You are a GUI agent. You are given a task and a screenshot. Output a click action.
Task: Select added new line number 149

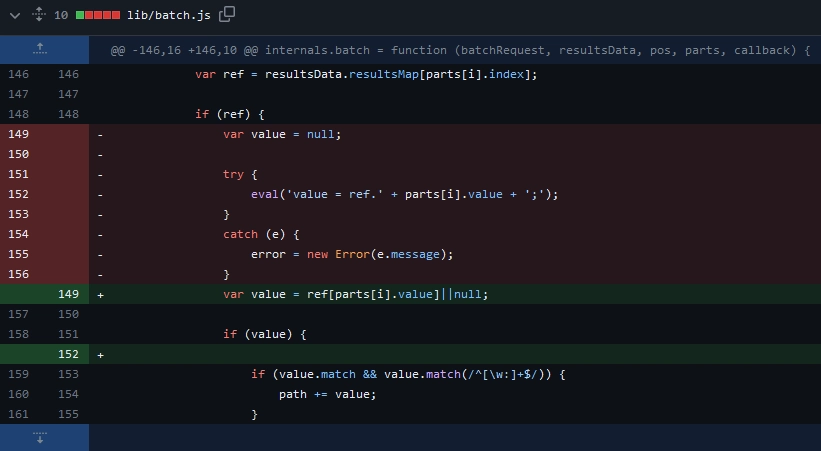click(67, 294)
